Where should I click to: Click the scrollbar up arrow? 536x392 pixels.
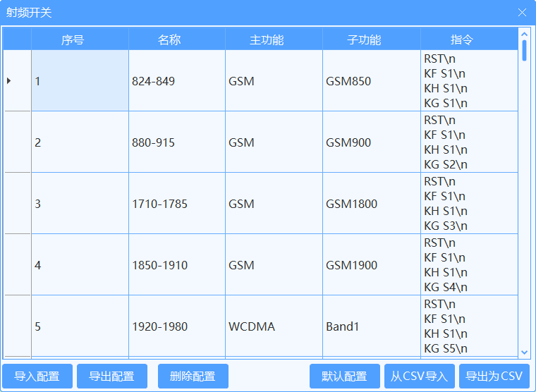pyautogui.click(x=524, y=34)
